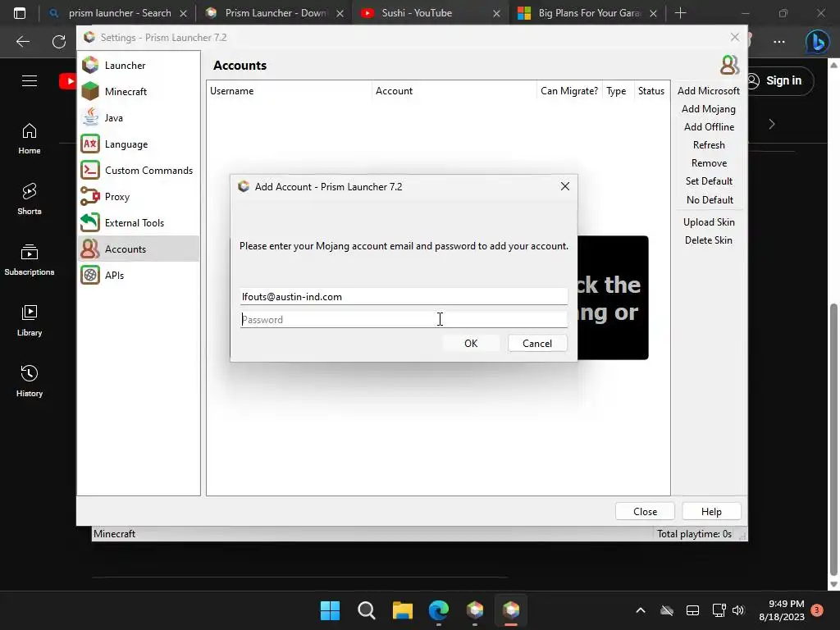The width and height of the screenshot is (840, 630).
Task: Click Remove in Accounts actions
Action: (x=708, y=163)
